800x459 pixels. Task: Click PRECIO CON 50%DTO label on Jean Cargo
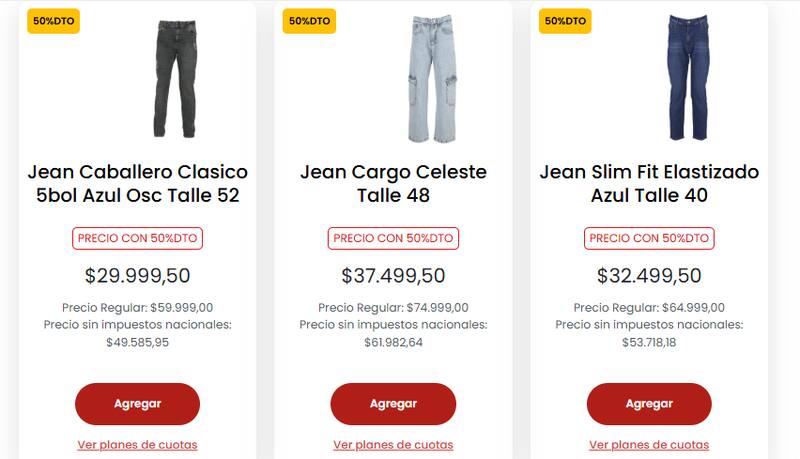click(393, 239)
